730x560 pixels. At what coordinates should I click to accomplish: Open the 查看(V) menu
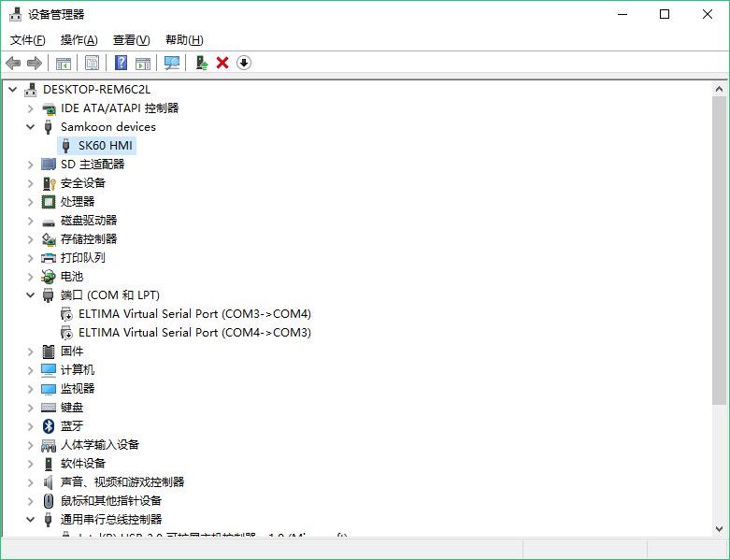[x=131, y=39]
